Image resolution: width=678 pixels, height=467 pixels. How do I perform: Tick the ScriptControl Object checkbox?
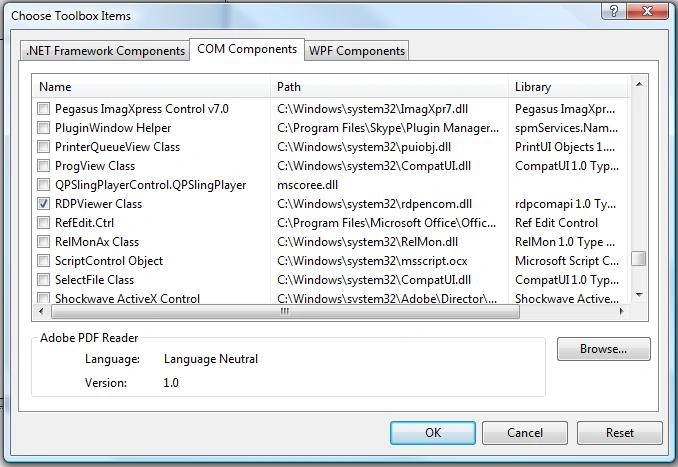click(43, 261)
